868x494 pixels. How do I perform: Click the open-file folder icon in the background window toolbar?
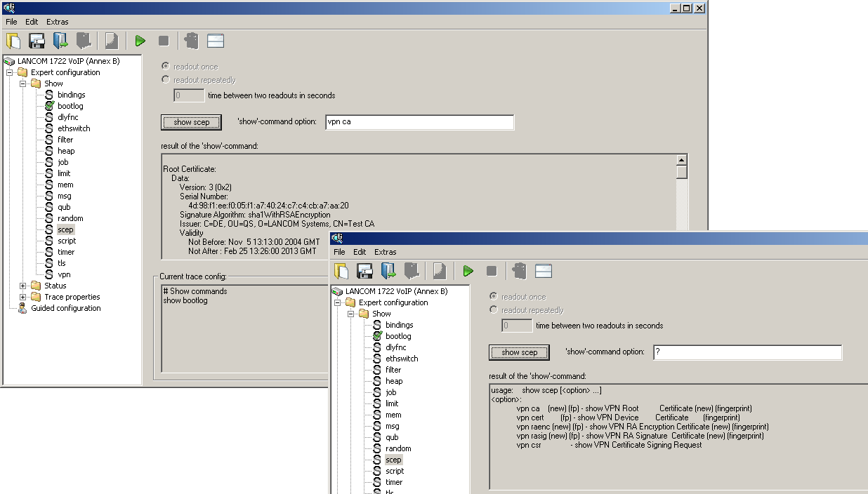[14, 41]
